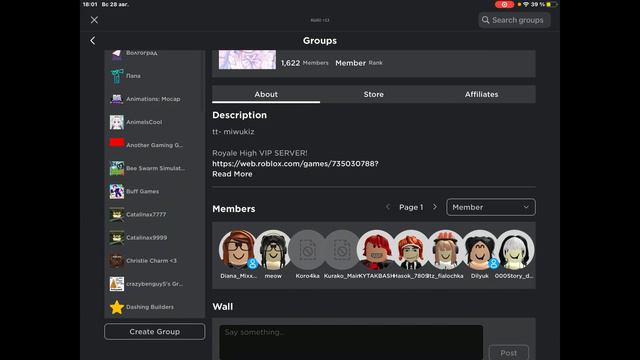Switch to the About tab
Image resolution: width=640 pixels, height=360 pixels.
[266, 94]
